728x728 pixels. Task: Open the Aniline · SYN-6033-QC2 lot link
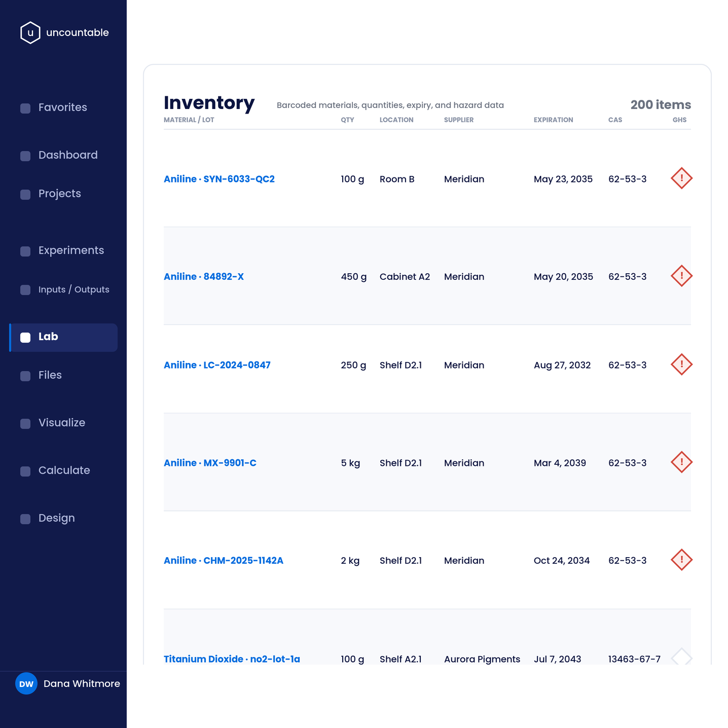click(x=219, y=179)
